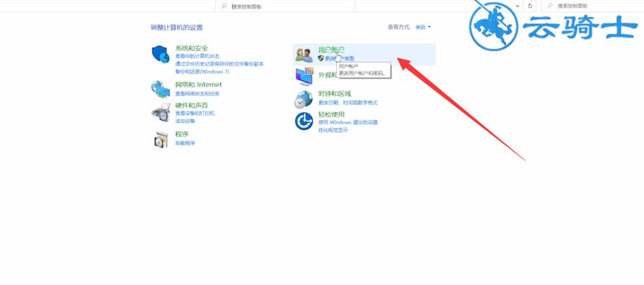The image size is (644, 285).
Task: Click the UAC shield beside 更改帐户类型
Action: (321, 58)
